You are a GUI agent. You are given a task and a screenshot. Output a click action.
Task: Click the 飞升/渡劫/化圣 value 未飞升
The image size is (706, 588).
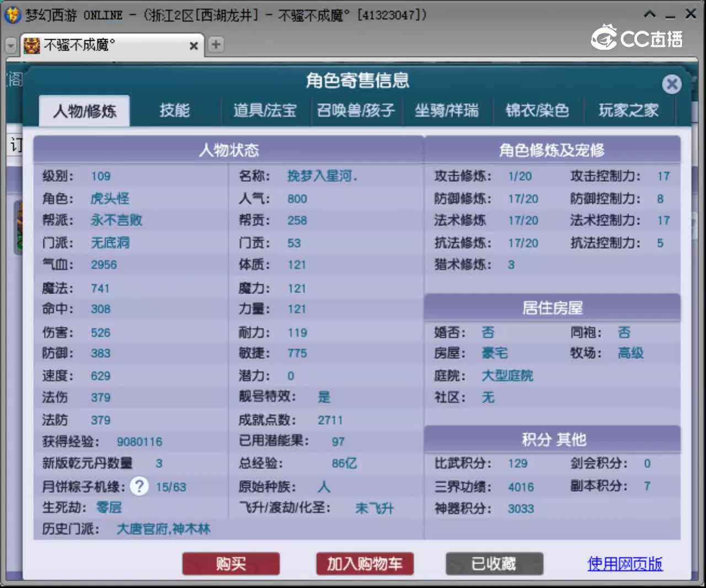point(375,509)
